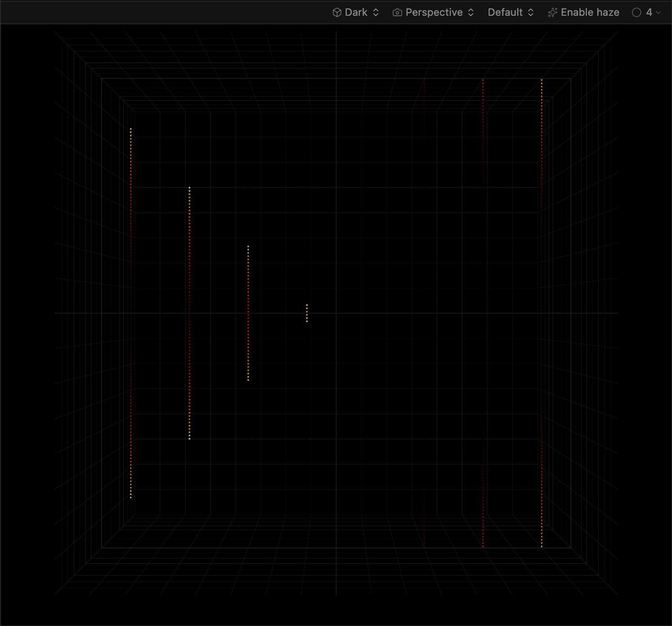Open the Perspective camera dropdown

[433, 12]
